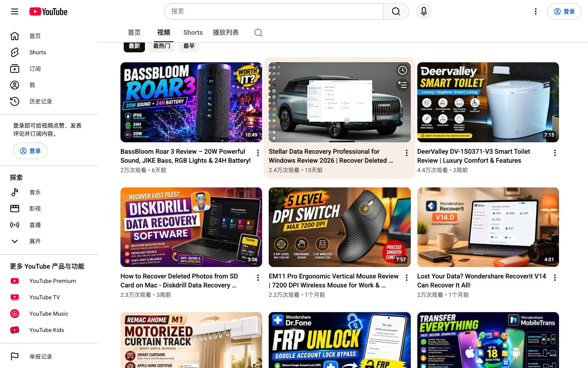This screenshot has height=368, width=588.
Task: Play the Diskdrill Data Recovery thumbnail
Action: (191, 227)
